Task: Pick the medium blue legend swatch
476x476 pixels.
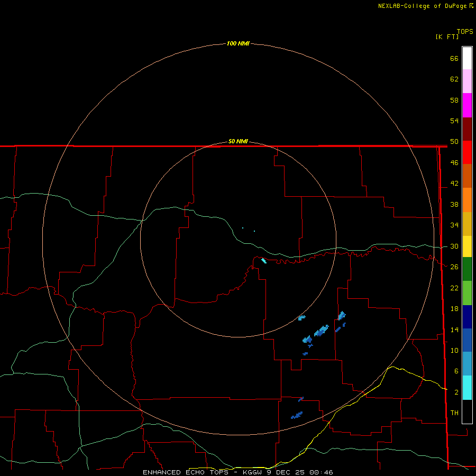Action: point(467,340)
